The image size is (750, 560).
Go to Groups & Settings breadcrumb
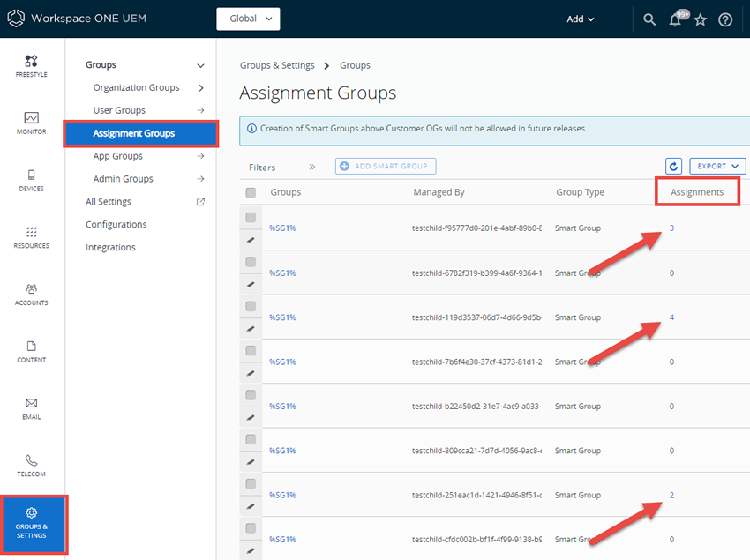coord(277,65)
